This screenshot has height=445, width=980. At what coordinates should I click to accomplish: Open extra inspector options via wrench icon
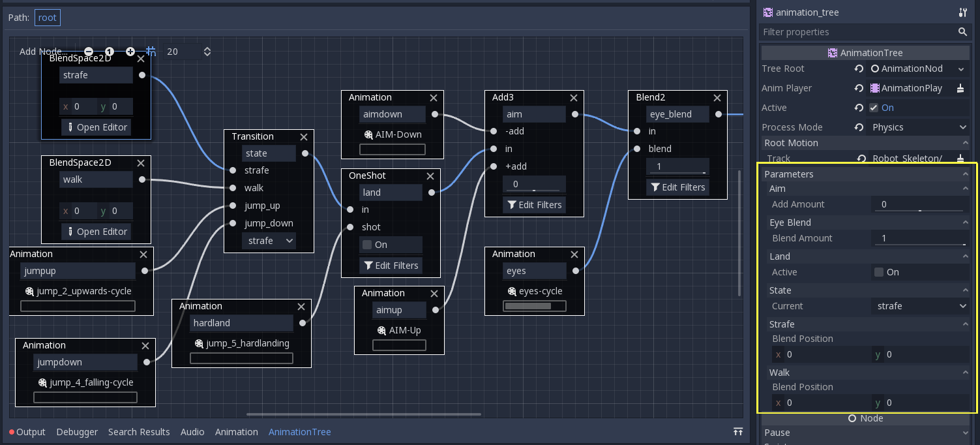[963, 12]
